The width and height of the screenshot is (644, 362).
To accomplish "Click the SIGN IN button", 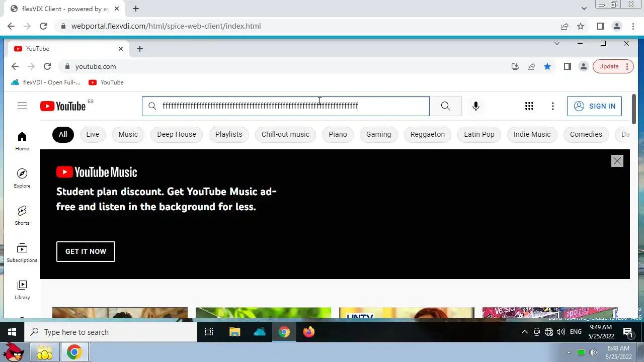I will 594,106.
